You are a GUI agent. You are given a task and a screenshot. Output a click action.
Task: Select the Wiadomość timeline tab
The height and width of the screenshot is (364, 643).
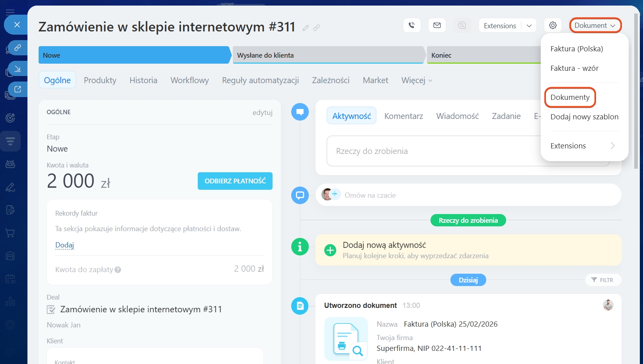(457, 116)
